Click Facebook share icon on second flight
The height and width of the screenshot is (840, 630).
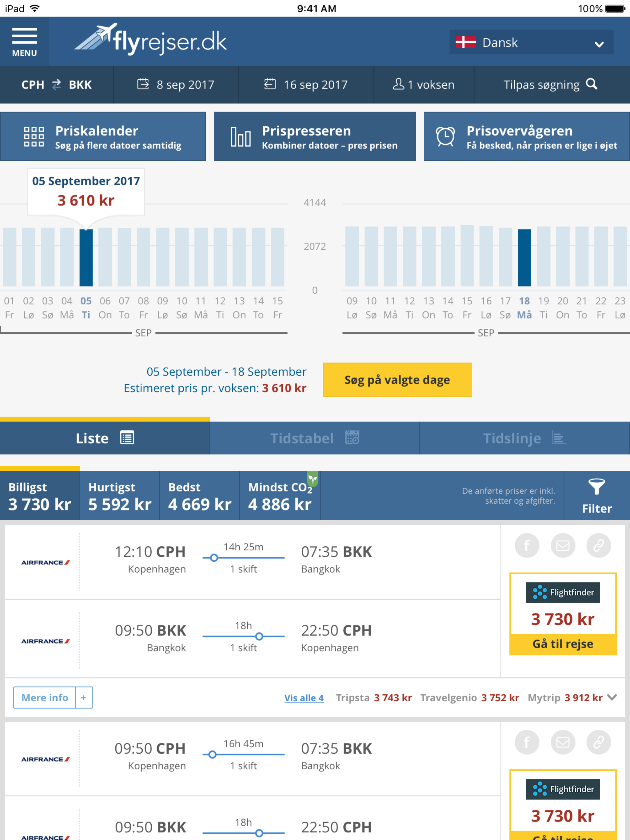527,742
